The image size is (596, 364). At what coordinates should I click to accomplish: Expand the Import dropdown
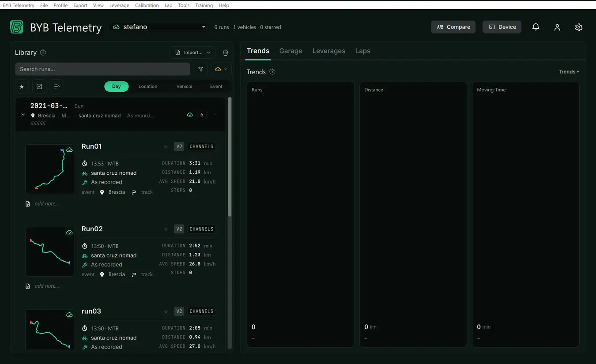click(x=193, y=53)
